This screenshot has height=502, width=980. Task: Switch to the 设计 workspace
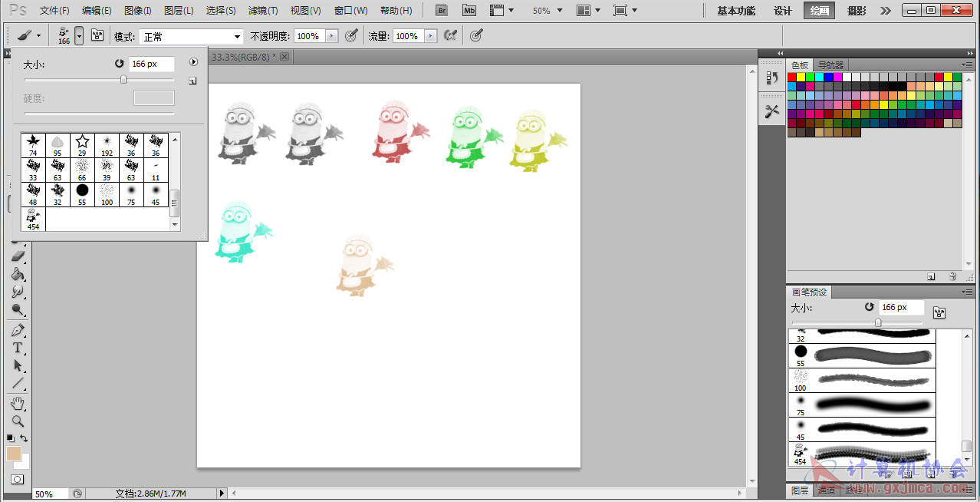tap(783, 11)
